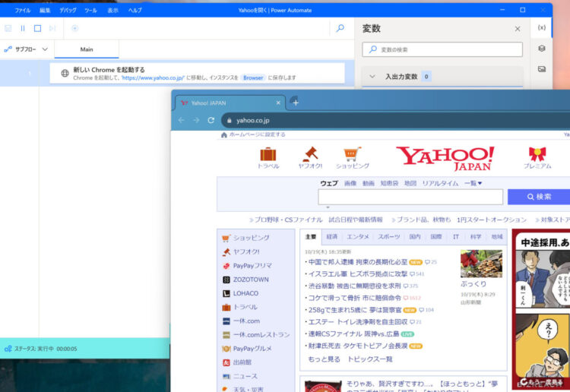This screenshot has width=570, height=392.
Task: Reload the Yahoo page in Chrome
Action: tap(211, 120)
